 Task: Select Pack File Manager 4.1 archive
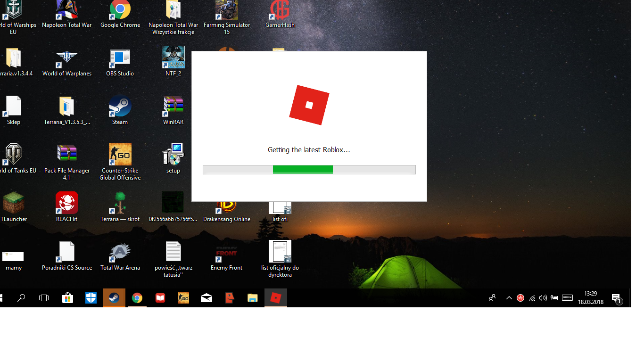(x=67, y=163)
